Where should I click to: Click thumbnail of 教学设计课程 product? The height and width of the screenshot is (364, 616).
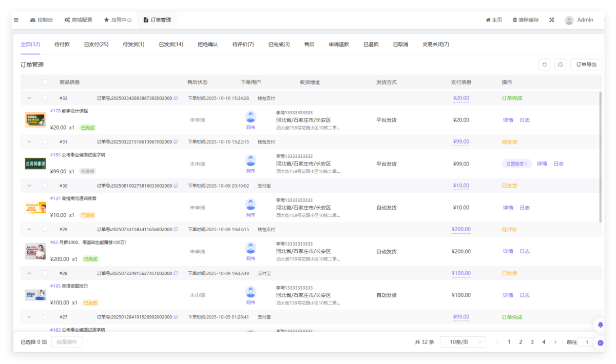(x=35, y=120)
